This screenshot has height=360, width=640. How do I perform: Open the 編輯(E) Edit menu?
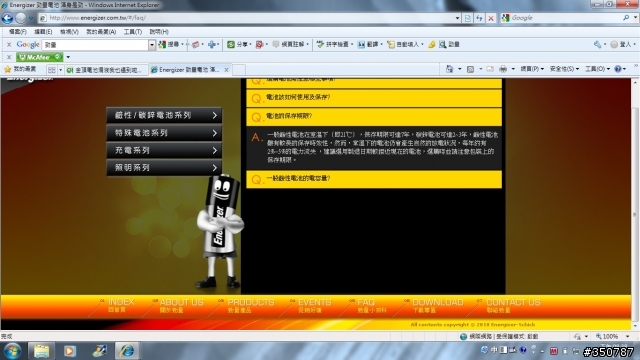[x=43, y=31]
